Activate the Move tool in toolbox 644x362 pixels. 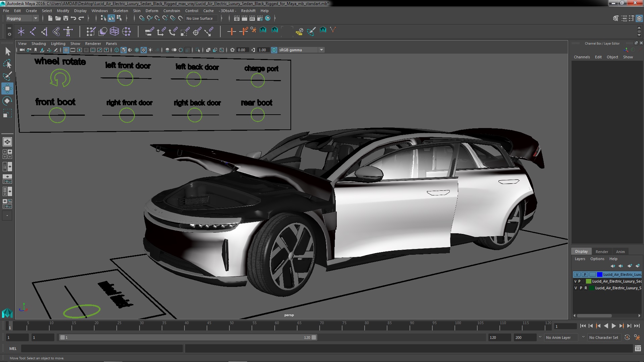pyautogui.click(x=7, y=88)
